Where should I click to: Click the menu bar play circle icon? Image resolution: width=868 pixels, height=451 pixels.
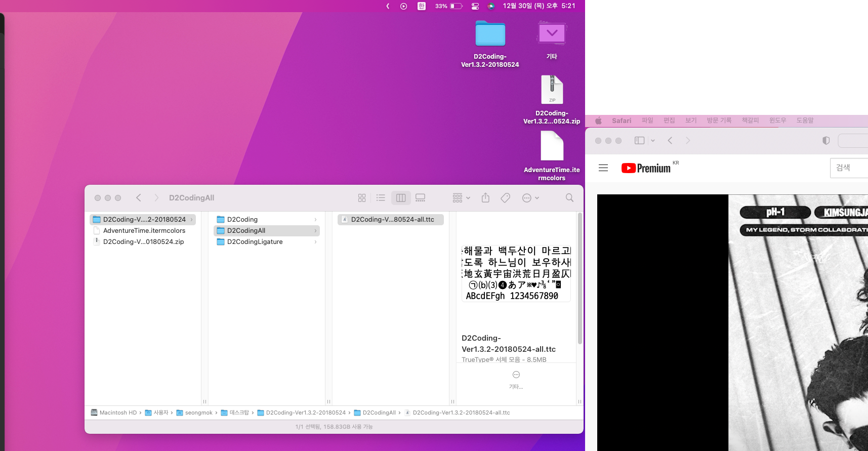[x=403, y=6]
